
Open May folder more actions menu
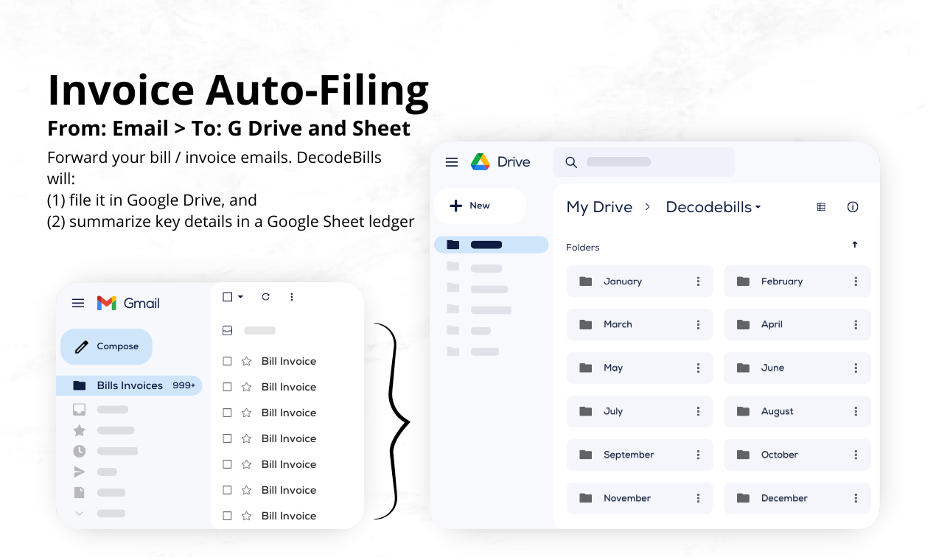pyautogui.click(x=698, y=368)
